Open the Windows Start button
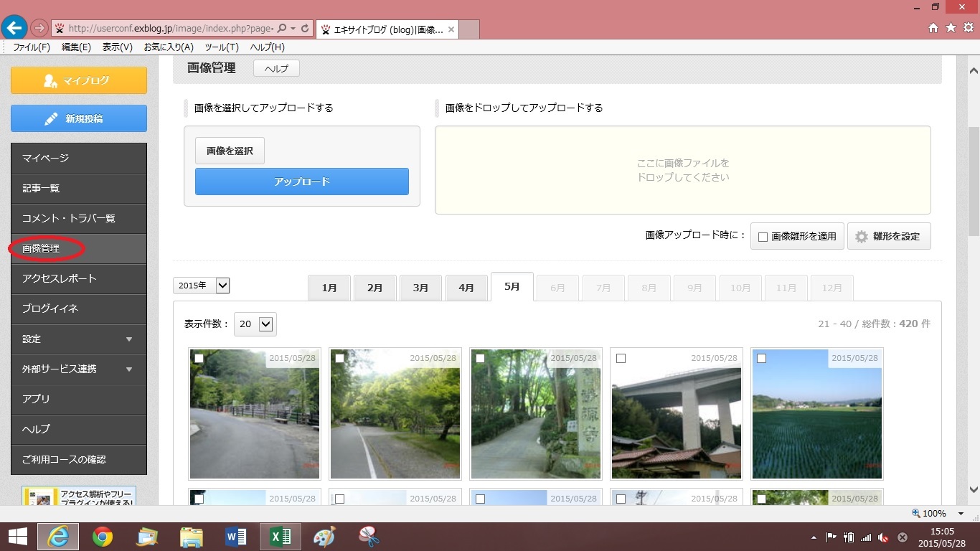The height and width of the screenshot is (551, 980). pos(18,537)
